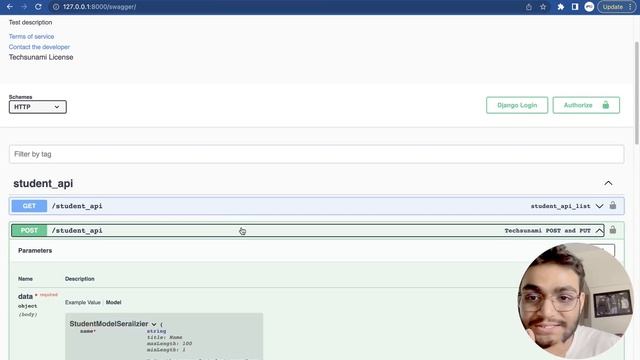The height and width of the screenshot is (360, 640).
Task: Click the student_api_list operation label
Action: tap(560, 206)
